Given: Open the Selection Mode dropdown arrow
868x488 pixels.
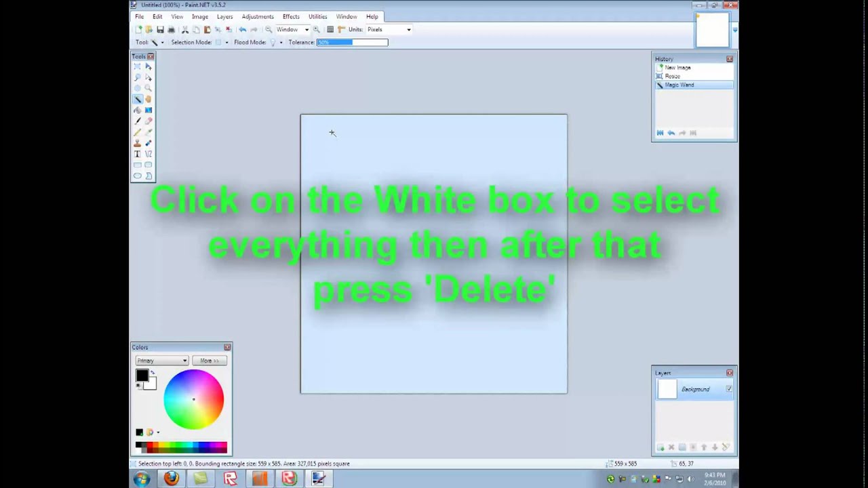Looking at the screenshot, I should (x=227, y=42).
